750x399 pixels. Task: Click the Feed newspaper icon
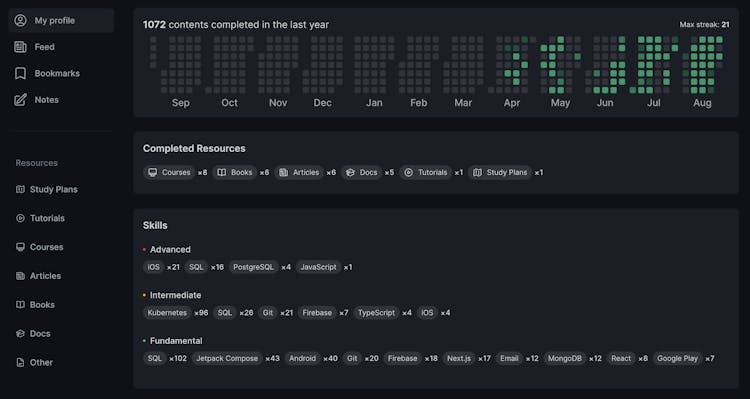coord(20,47)
